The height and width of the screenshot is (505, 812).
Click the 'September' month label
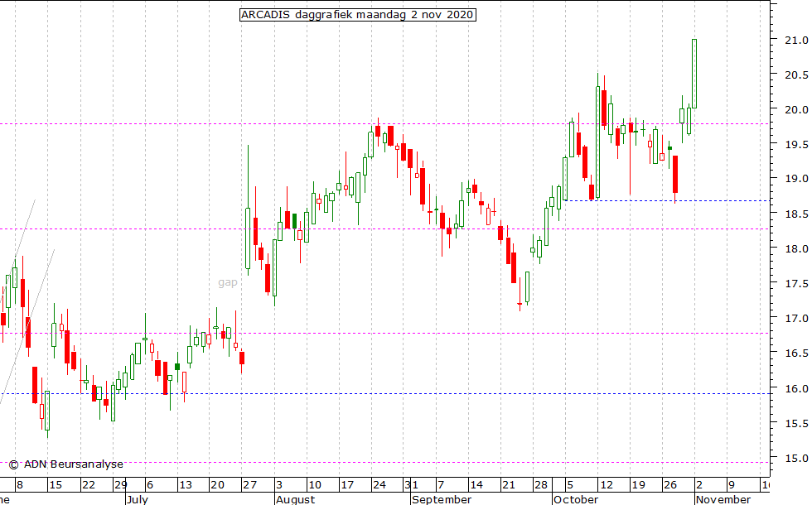442,500
